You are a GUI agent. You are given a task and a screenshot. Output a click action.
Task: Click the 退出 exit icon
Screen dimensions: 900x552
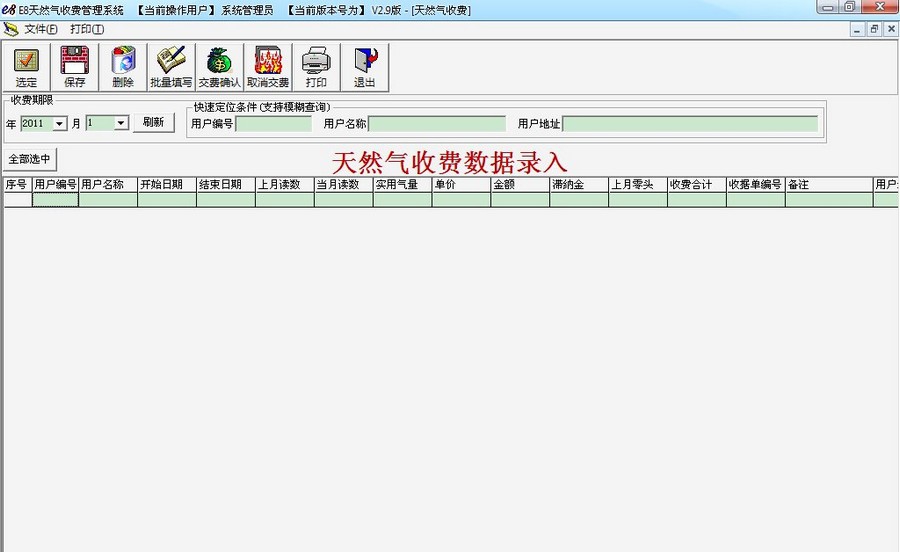click(364, 67)
